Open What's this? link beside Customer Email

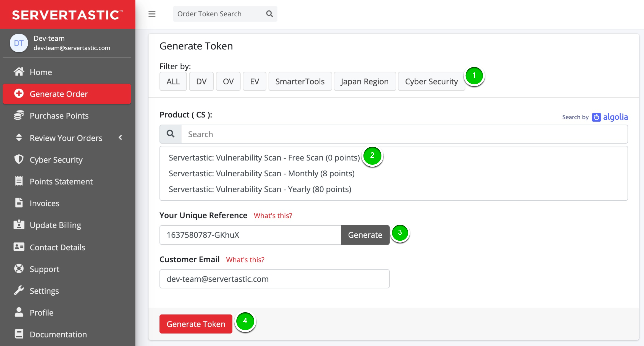pos(245,260)
